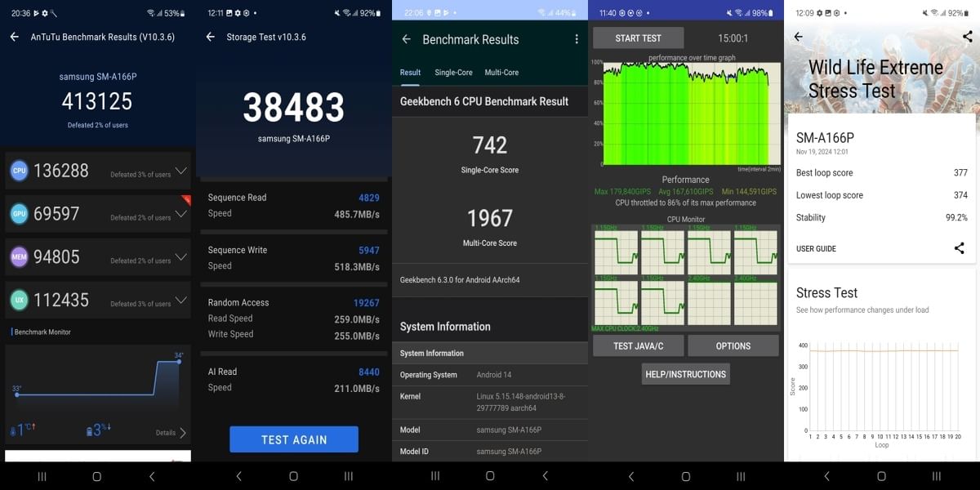The height and width of the screenshot is (490, 980).
Task: Tap the share icon beside USER GUIDE
Action: (959, 248)
